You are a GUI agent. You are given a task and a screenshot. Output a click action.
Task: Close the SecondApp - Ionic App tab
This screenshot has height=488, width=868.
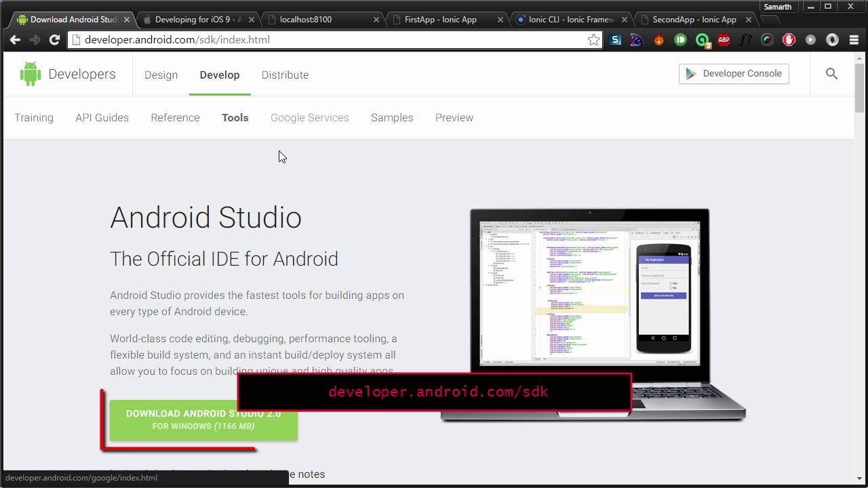click(749, 20)
